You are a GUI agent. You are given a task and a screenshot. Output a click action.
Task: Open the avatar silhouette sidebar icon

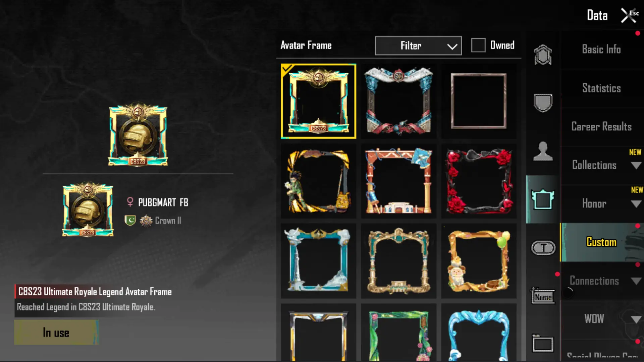coord(543,151)
